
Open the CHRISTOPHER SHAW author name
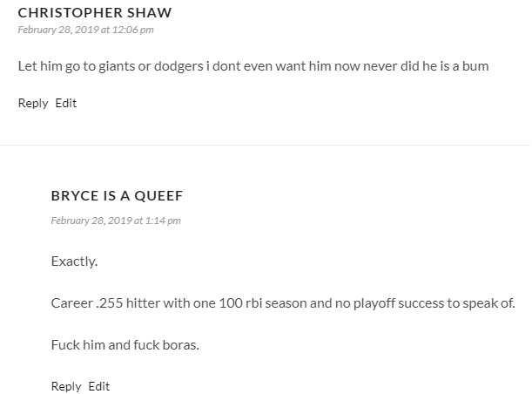click(94, 13)
